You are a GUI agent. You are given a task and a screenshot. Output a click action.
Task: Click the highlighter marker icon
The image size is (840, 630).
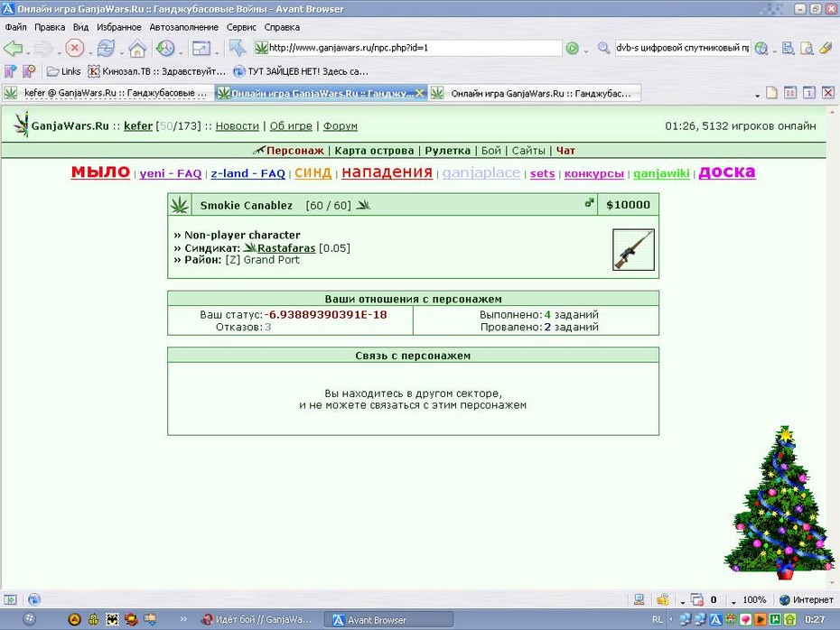826,48
